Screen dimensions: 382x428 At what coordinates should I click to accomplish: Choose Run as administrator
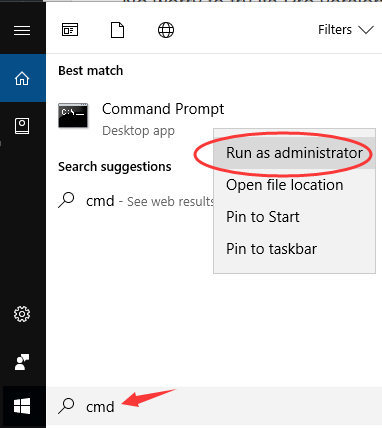294,153
